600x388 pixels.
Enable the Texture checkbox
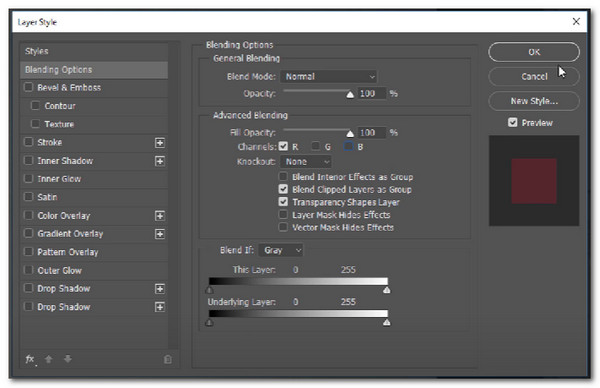(x=35, y=124)
